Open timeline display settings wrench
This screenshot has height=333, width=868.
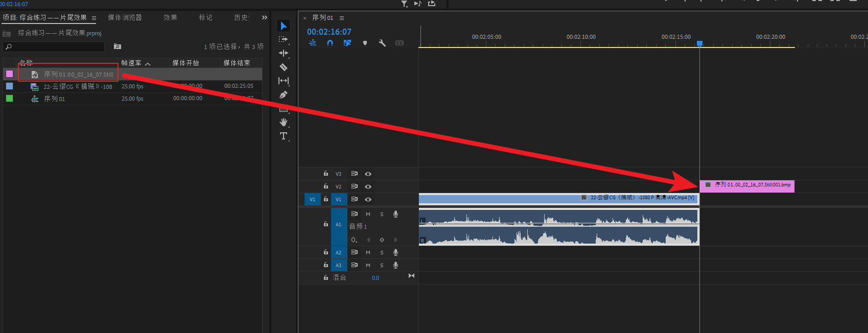[x=382, y=43]
